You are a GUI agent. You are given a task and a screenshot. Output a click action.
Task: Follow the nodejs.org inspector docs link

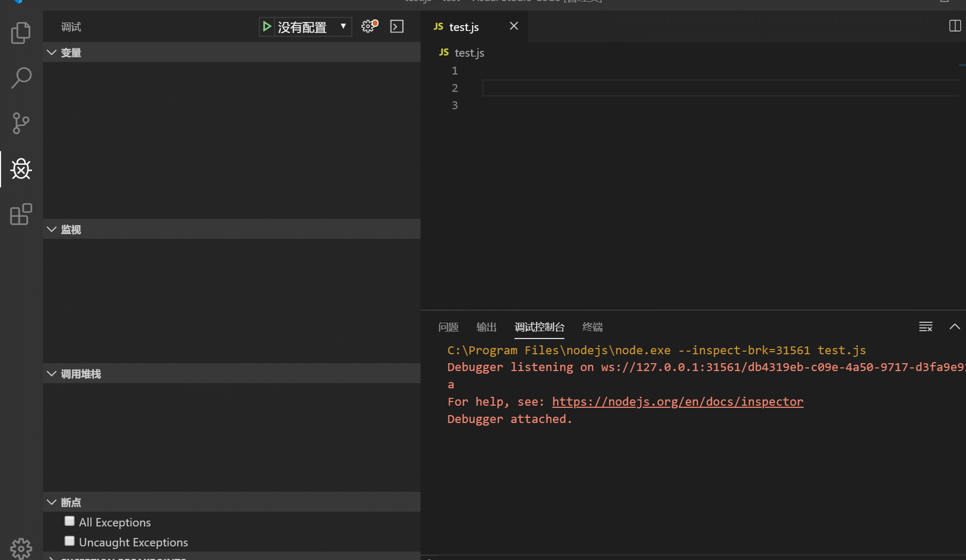pos(677,401)
